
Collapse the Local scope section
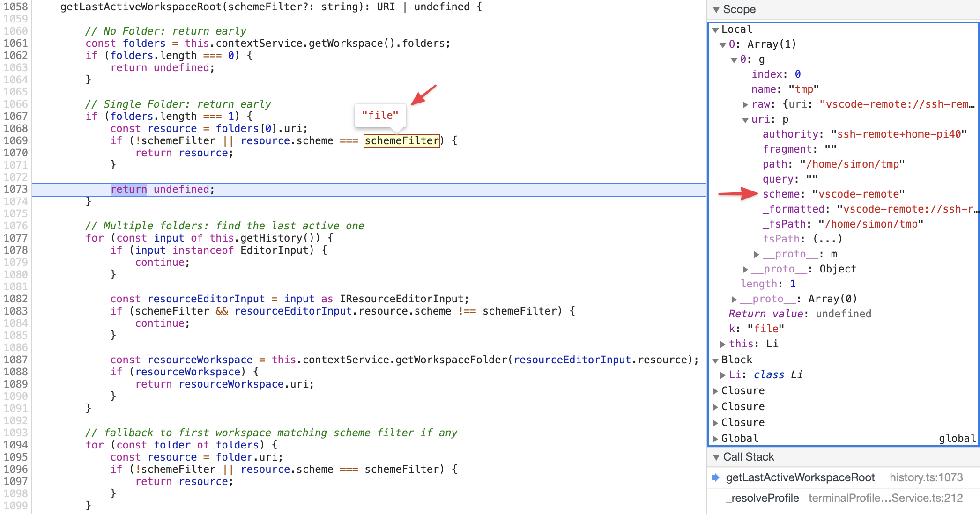coord(715,29)
